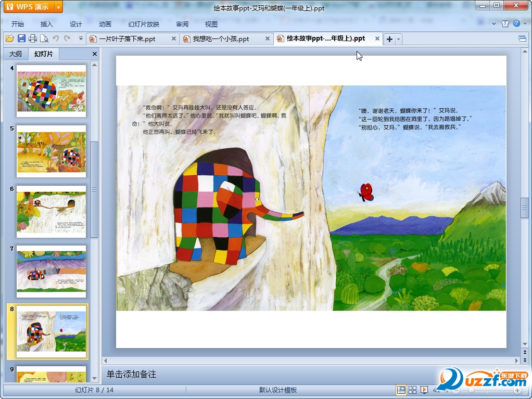Open the 视图 ribbon tab
Image resolution: width=532 pixels, height=399 pixels.
pyautogui.click(x=211, y=24)
